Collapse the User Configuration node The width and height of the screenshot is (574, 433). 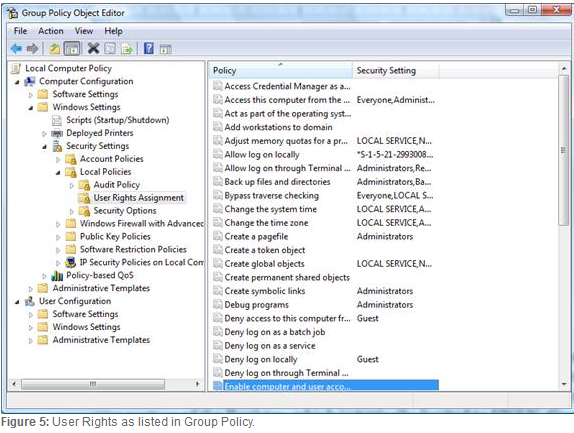tap(17, 302)
